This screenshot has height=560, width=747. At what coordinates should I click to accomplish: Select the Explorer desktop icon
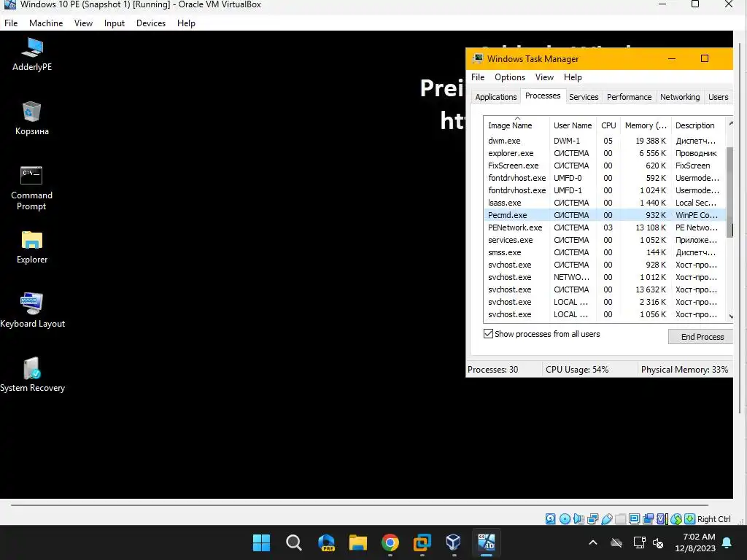(x=32, y=247)
